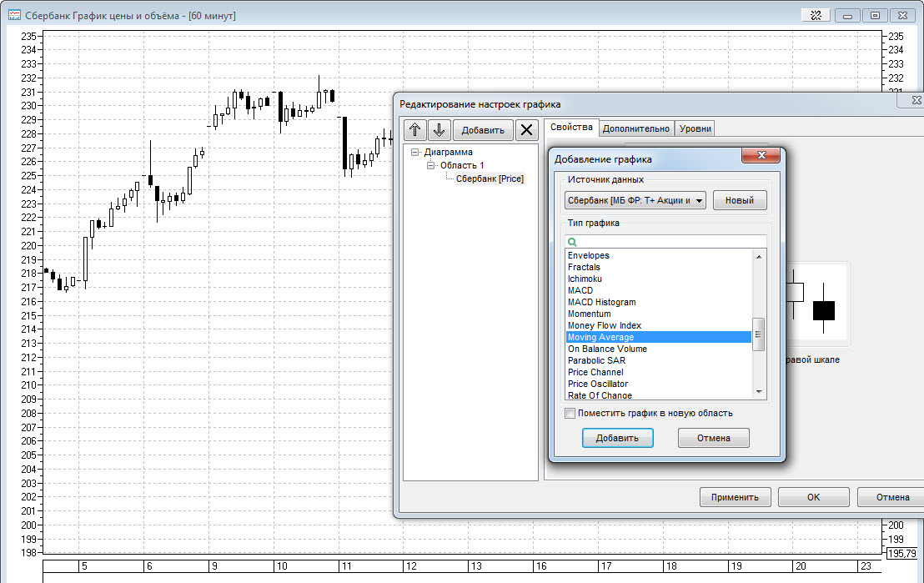Viewport: 924px width, 583px height.
Task: Select Ichimoku in the chart type list
Action: point(658,279)
